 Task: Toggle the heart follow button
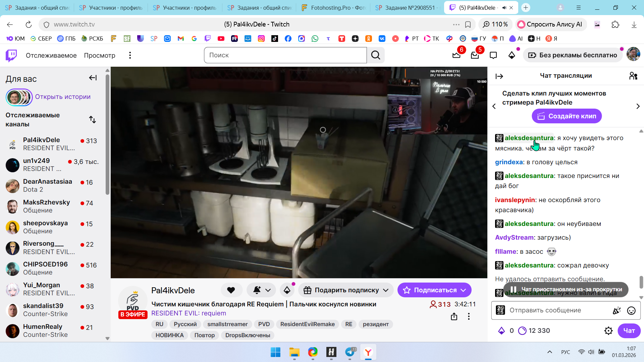pos(231,290)
